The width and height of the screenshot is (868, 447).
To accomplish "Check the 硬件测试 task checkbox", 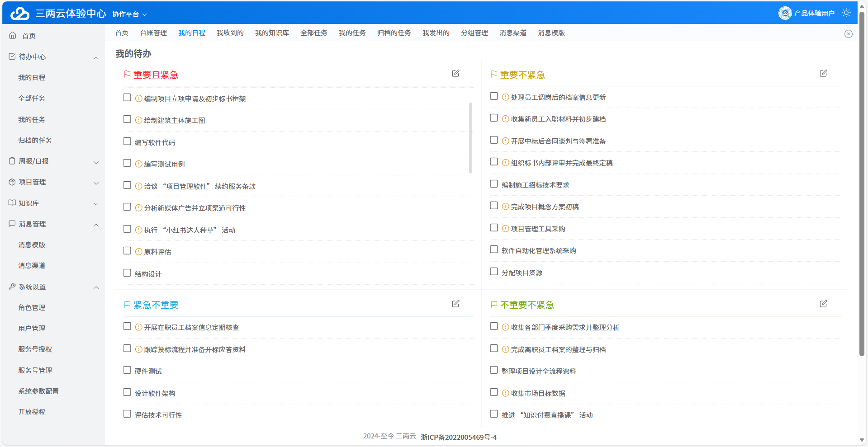I will tap(127, 370).
